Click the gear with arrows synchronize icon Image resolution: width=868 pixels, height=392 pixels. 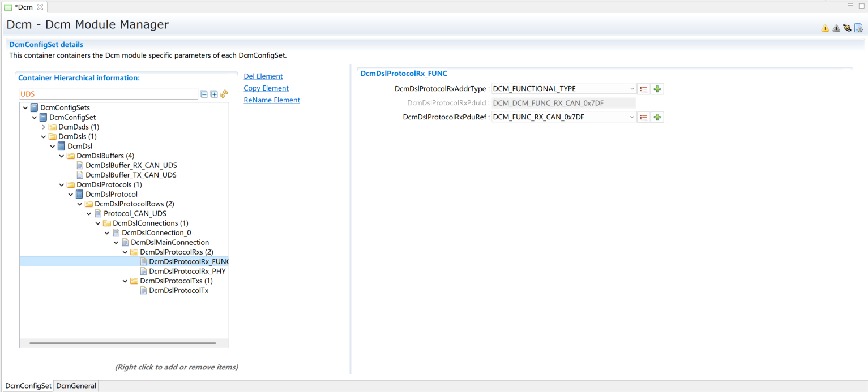847,28
